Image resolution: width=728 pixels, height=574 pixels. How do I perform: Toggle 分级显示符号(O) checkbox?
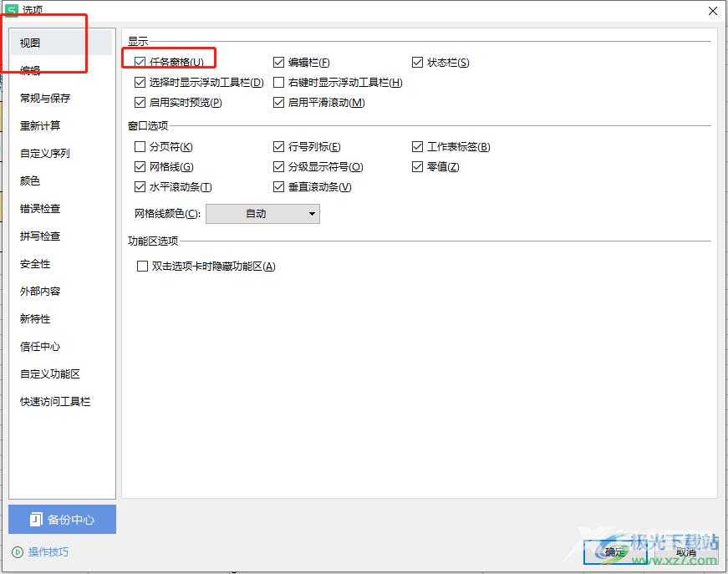(278, 166)
